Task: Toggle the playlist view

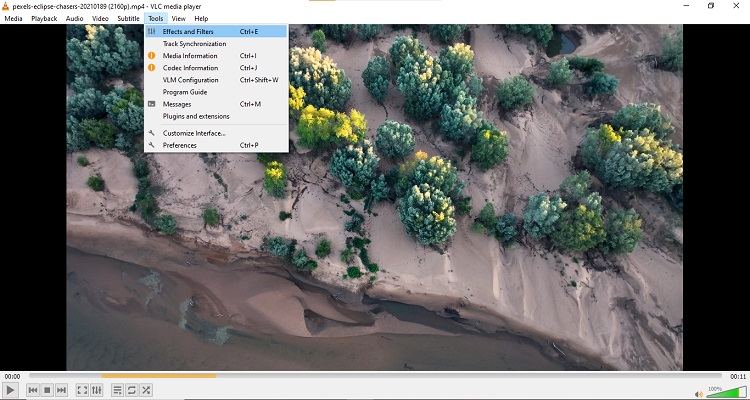Action: [118, 390]
